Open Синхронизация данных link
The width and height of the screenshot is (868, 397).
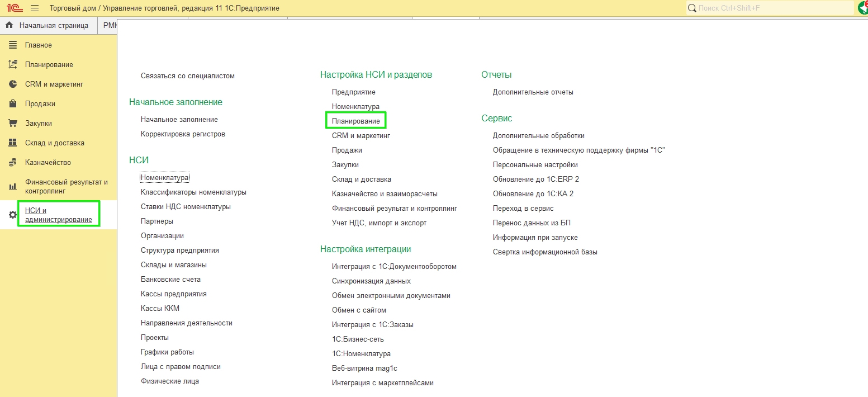tap(371, 281)
